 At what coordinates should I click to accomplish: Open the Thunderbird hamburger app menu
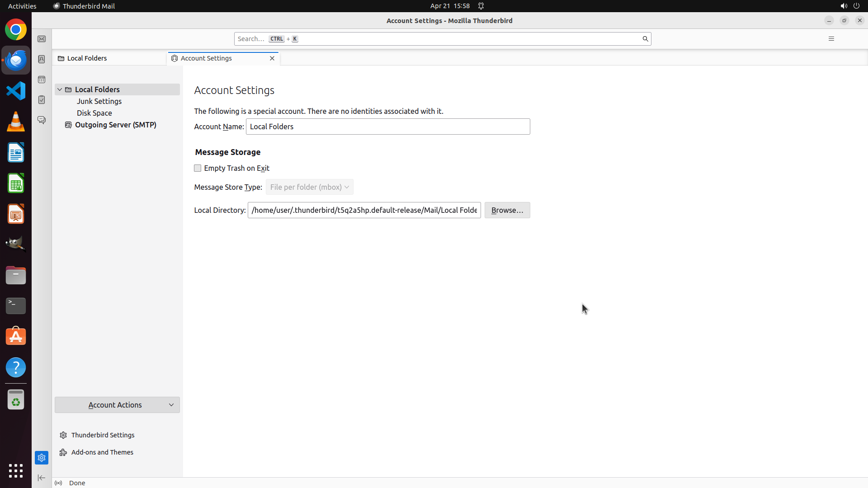(831, 39)
